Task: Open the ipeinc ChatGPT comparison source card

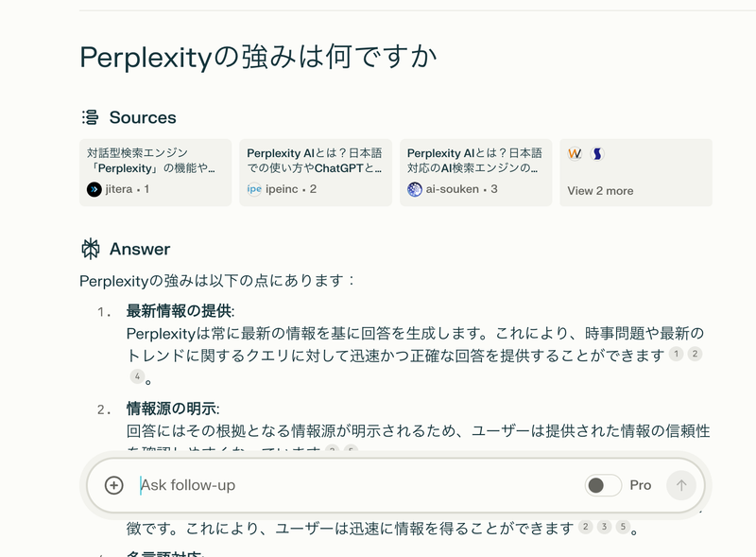Action: pyautogui.click(x=313, y=170)
